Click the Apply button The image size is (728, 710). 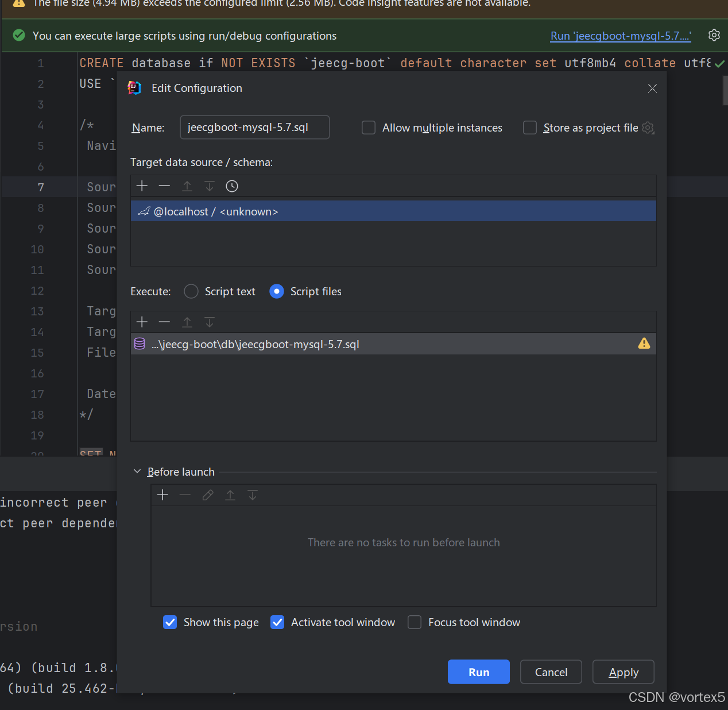point(624,672)
